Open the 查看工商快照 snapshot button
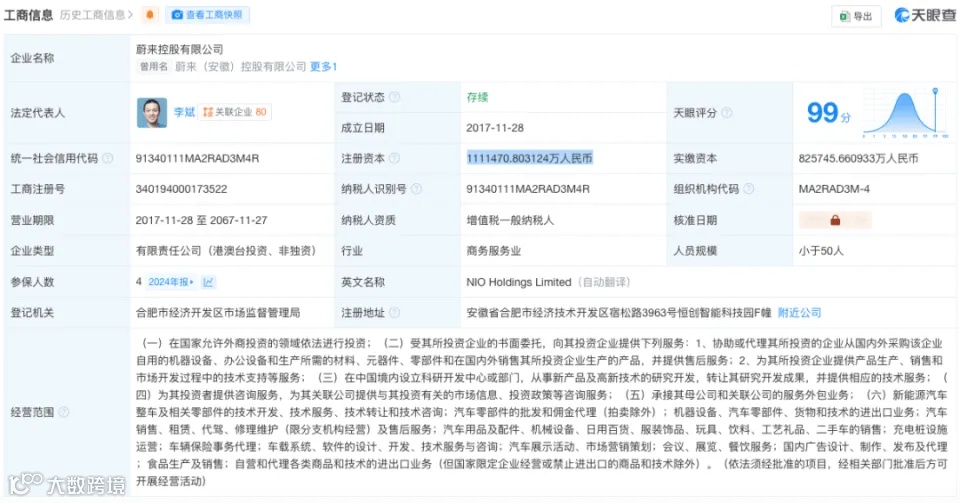This screenshot has width=960, height=503. tap(207, 15)
